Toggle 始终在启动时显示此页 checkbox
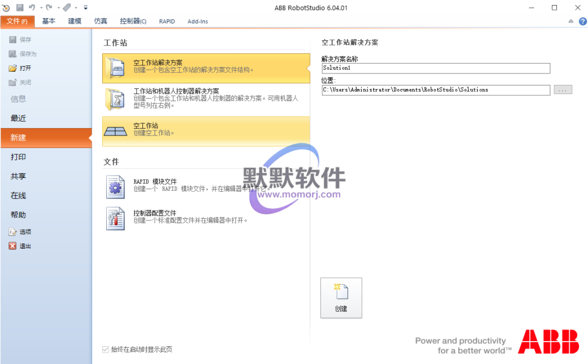Screen dimensions: 588x364 point(106,350)
